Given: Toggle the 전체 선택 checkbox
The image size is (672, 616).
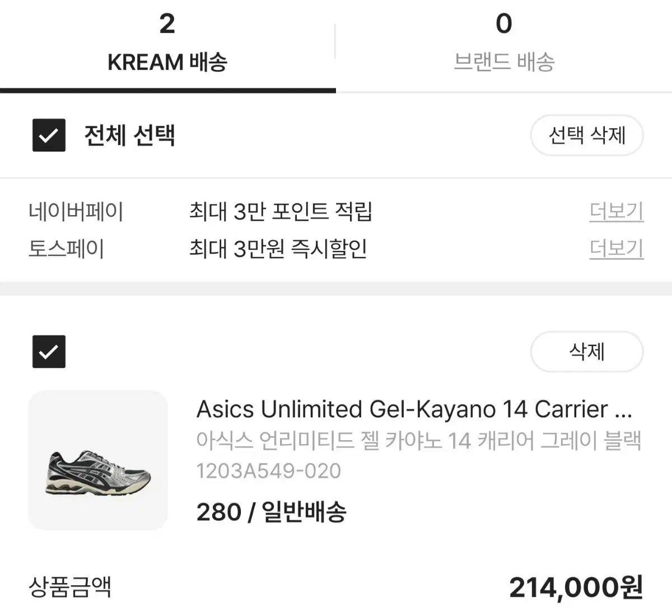Looking at the screenshot, I should click(48, 135).
